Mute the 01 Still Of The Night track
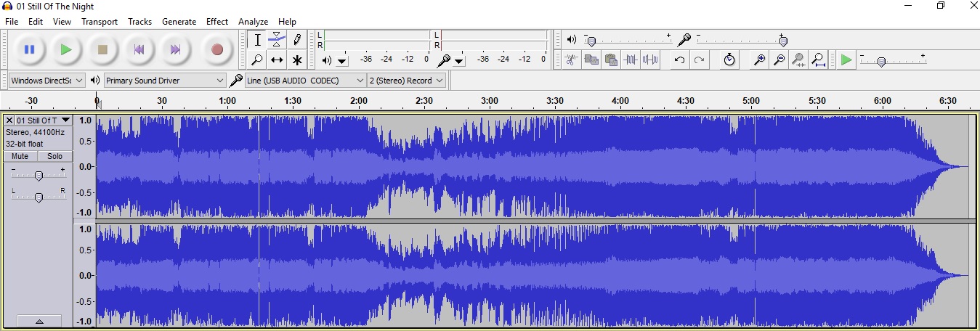 (20, 157)
